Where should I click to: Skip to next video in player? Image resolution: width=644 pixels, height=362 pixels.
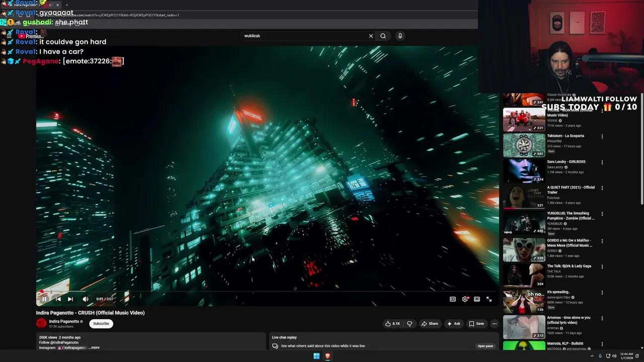tap(70, 299)
